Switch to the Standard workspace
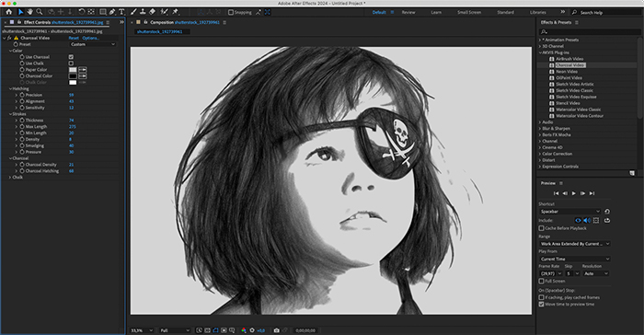The image size is (644, 335). pyautogui.click(x=505, y=12)
